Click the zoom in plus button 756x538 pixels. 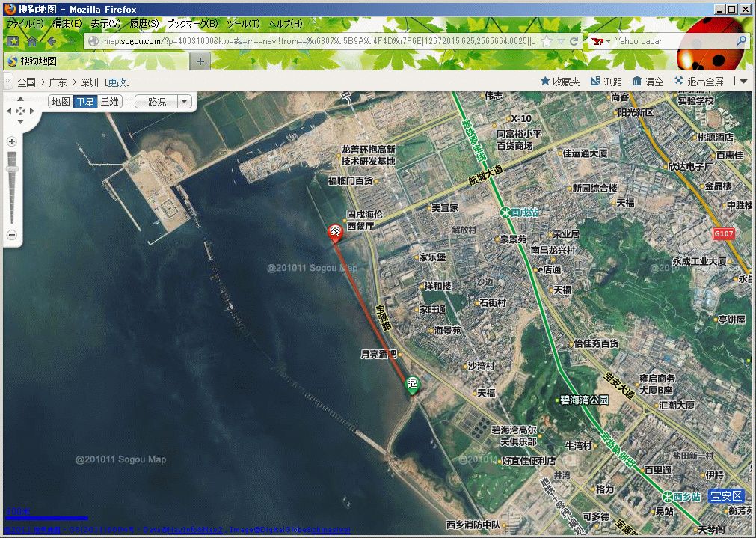[x=12, y=141]
